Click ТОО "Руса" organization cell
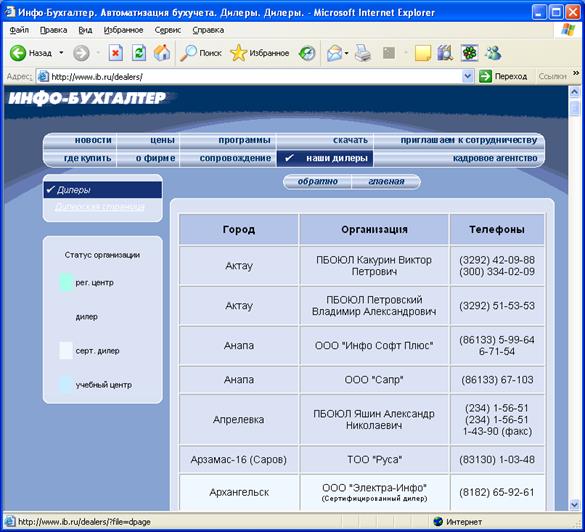 pyautogui.click(x=374, y=460)
